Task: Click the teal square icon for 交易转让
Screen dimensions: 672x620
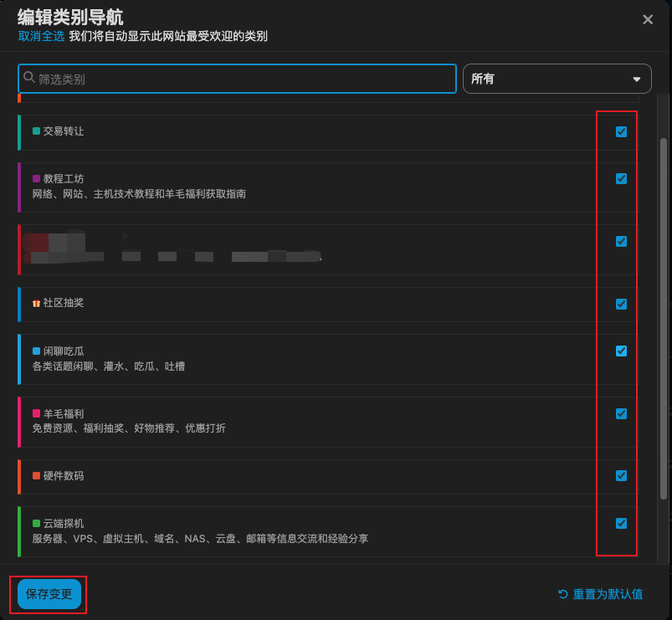Action: coord(37,131)
